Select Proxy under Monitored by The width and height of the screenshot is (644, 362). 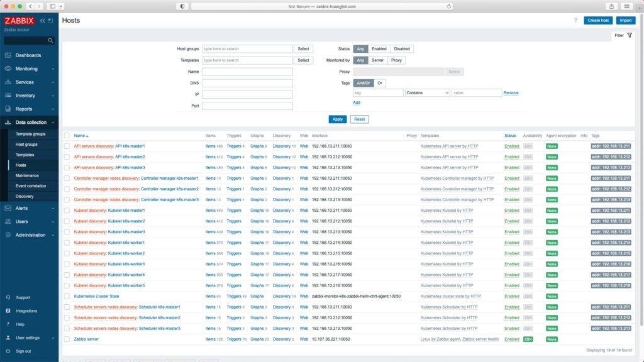pyautogui.click(x=396, y=60)
